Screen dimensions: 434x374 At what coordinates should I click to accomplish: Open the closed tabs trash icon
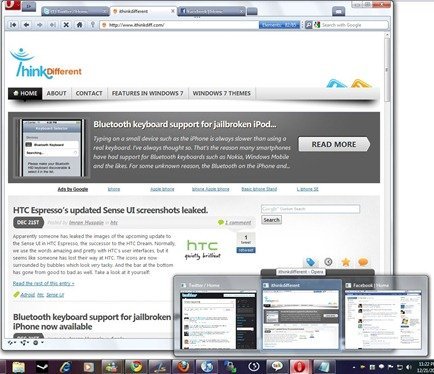point(339,12)
